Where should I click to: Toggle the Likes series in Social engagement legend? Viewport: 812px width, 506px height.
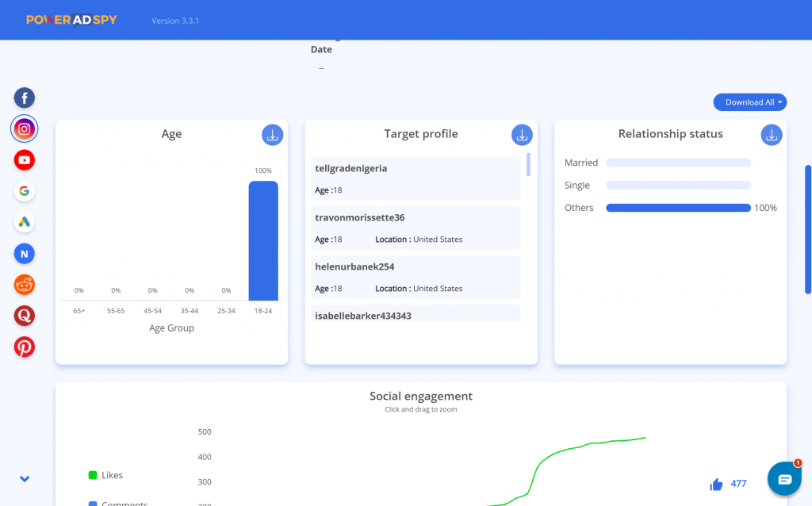(105, 474)
